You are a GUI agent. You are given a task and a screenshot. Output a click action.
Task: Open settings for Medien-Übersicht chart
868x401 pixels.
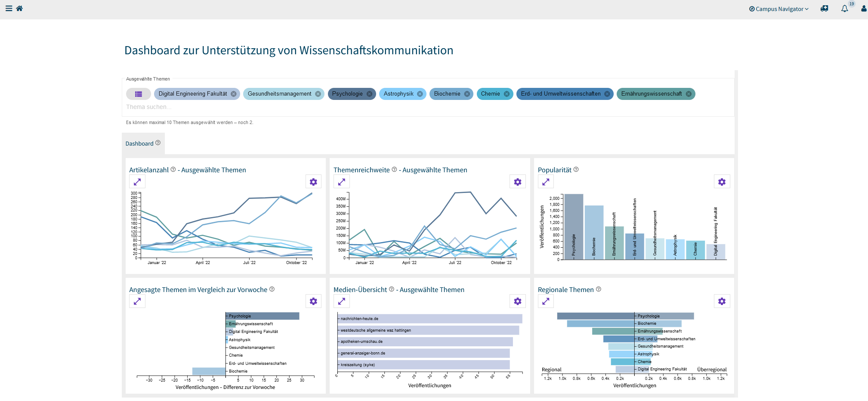[518, 302]
